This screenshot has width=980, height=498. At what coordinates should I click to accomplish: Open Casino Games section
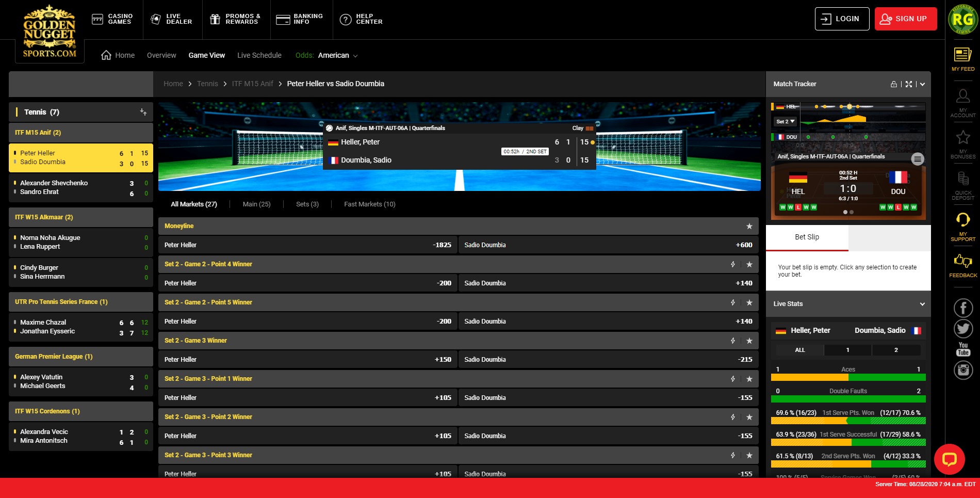tap(112, 19)
